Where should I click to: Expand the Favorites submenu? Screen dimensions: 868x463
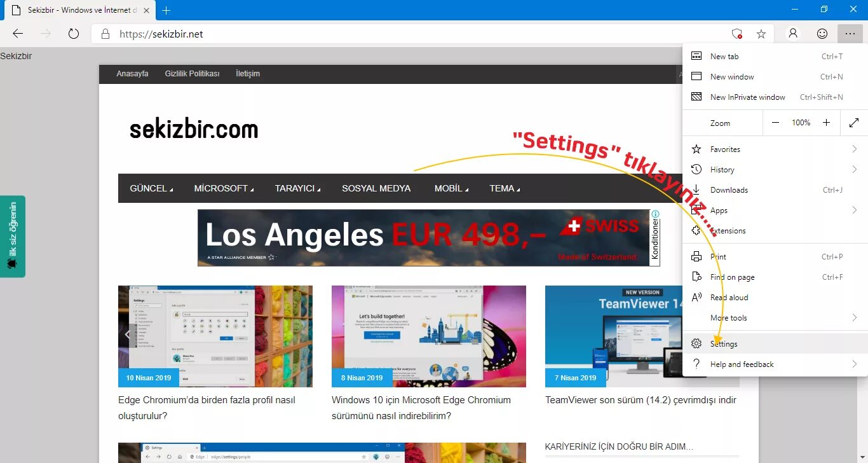[x=775, y=149]
